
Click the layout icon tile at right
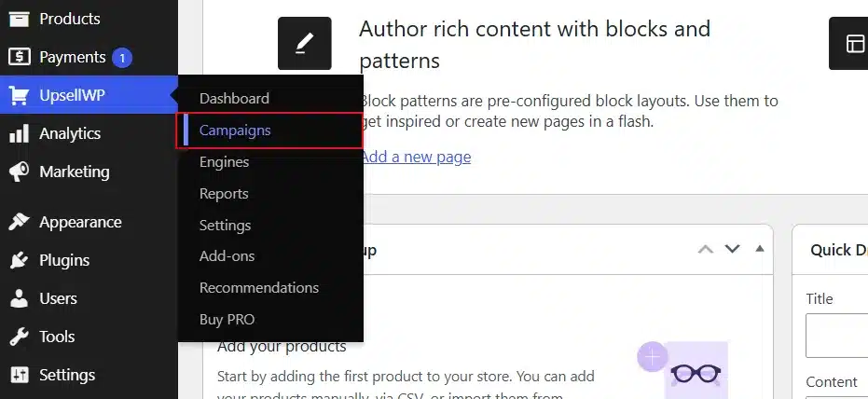coord(848,43)
